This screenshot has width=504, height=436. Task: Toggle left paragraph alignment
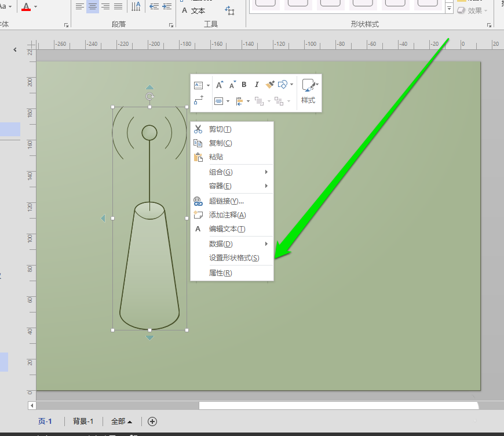(x=79, y=6)
